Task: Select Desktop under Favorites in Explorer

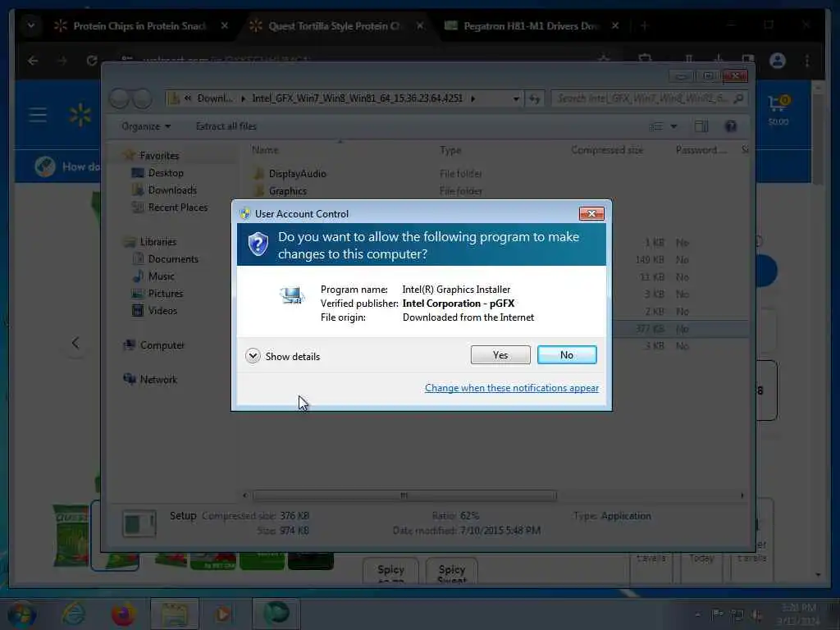Action: (x=166, y=173)
